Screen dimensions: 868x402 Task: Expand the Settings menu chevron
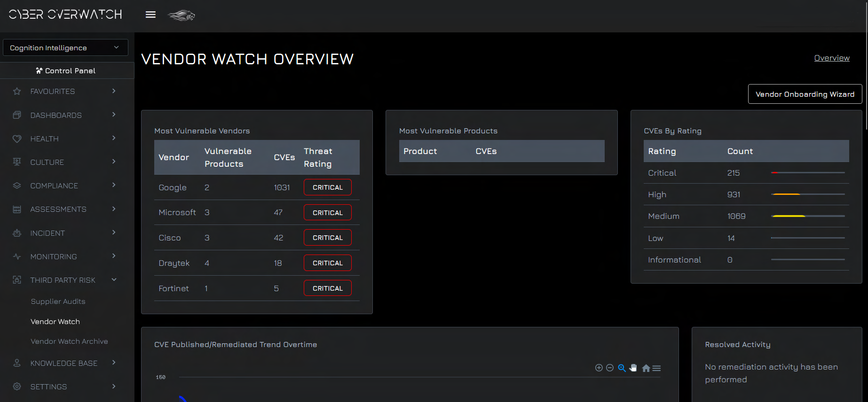(114, 387)
